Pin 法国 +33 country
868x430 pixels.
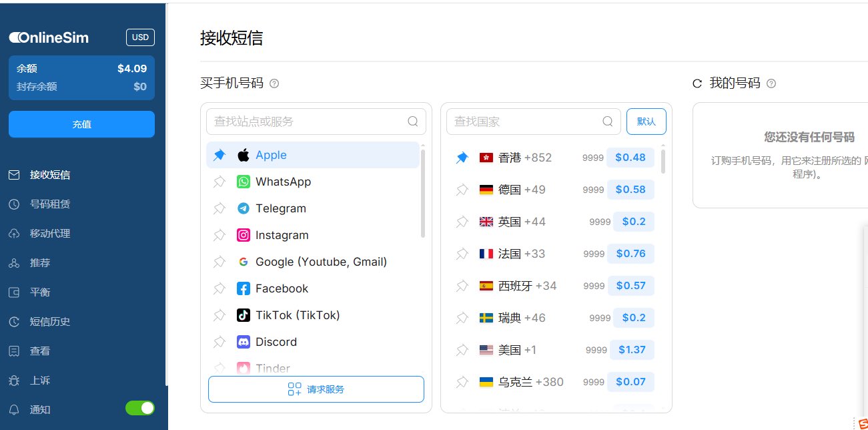pos(462,254)
